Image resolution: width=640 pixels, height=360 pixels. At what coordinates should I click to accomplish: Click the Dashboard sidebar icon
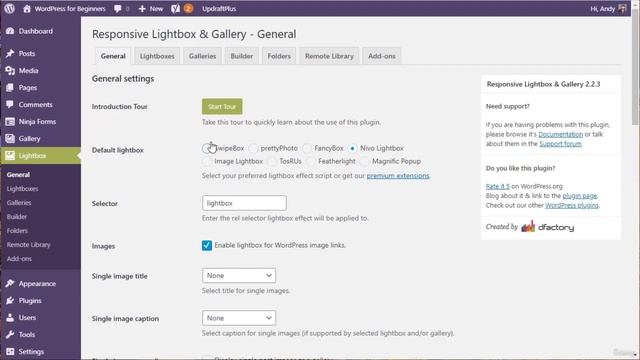point(10,31)
